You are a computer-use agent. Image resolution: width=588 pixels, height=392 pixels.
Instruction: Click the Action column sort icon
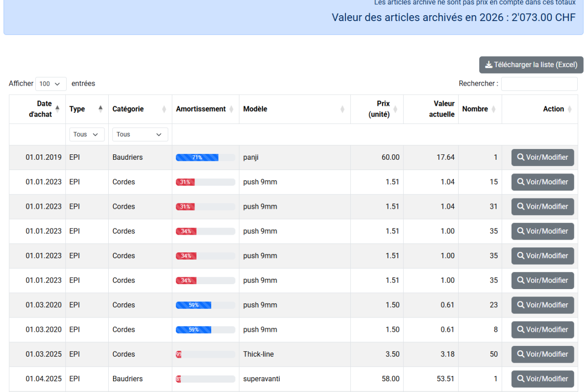[569, 109]
